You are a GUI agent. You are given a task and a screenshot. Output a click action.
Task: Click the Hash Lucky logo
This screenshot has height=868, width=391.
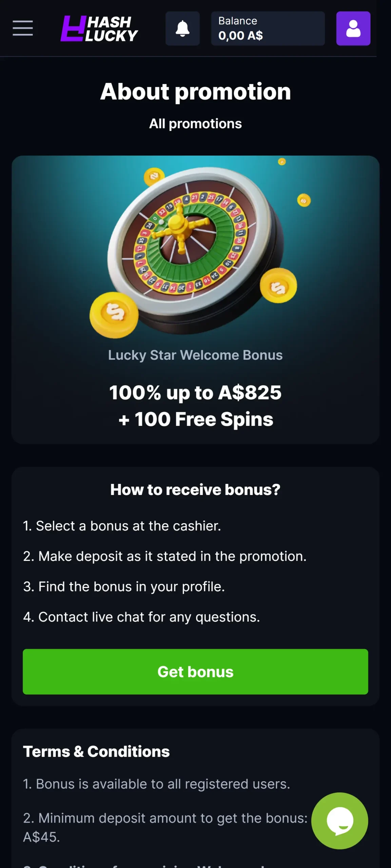pyautogui.click(x=99, y=28)
